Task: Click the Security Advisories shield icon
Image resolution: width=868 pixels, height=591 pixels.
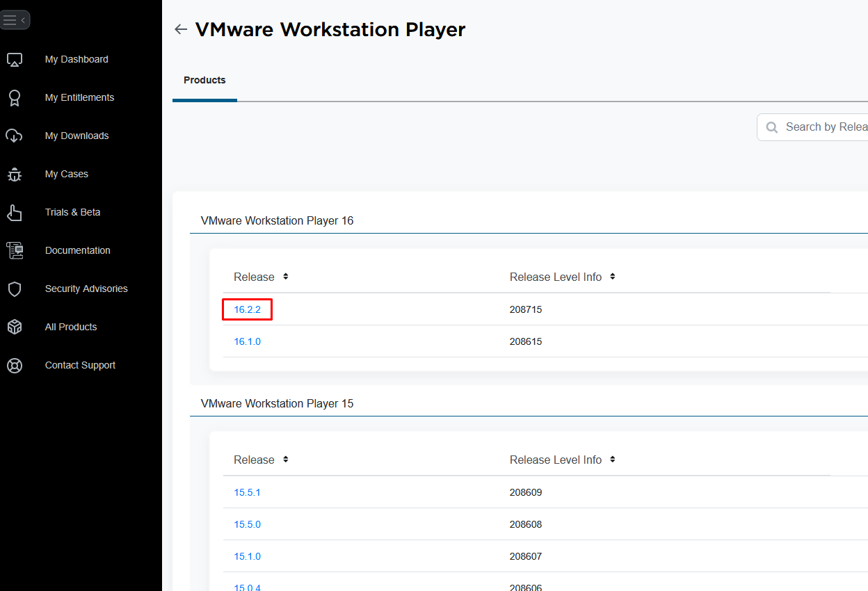Action: (x=15, y=289)
